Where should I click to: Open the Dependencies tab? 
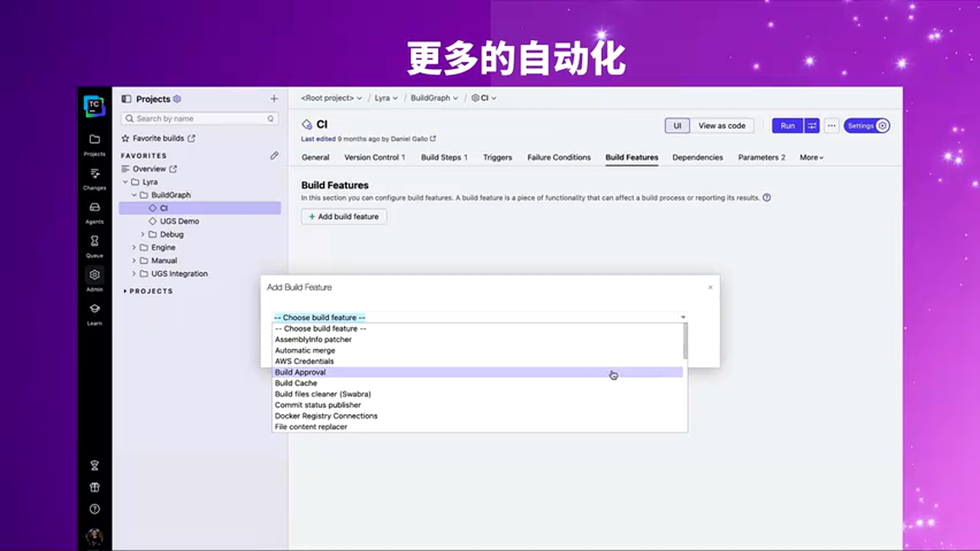point(697,157)
